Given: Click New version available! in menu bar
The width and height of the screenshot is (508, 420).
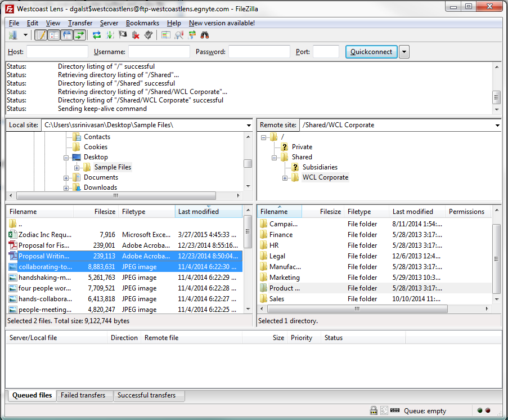Looking at the screenshot, I should tap(222, 23).
